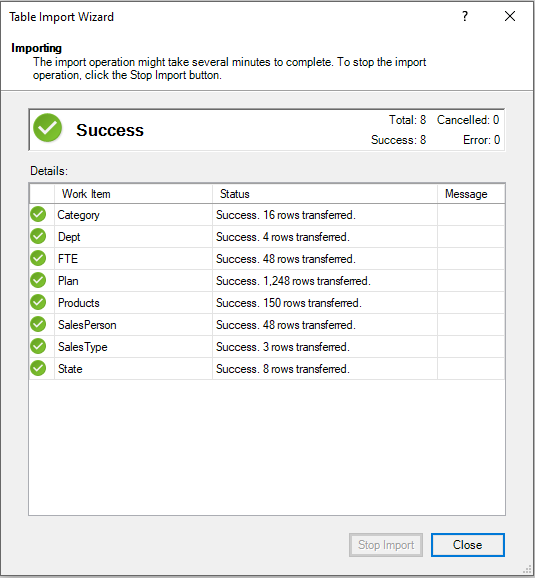Close the Table Import Wizard window
Image resolution: width=535 pixels, height=578 pixels.
tap(510, 16)
